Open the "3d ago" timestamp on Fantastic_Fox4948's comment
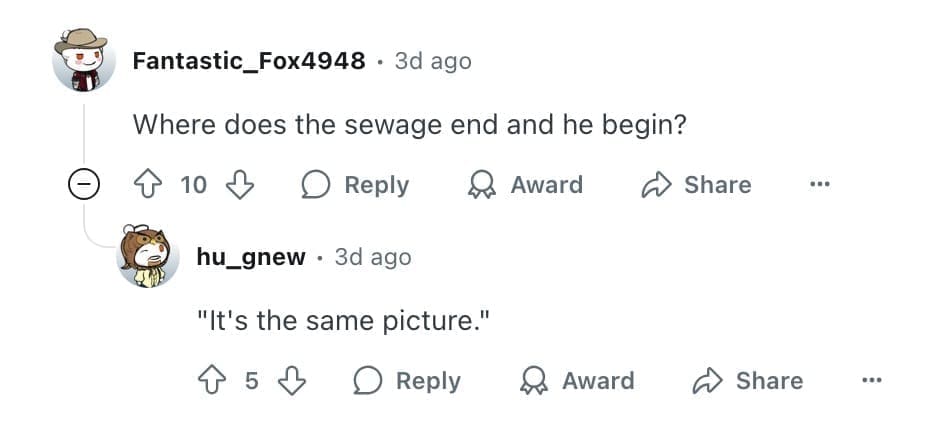 point(433,61)
